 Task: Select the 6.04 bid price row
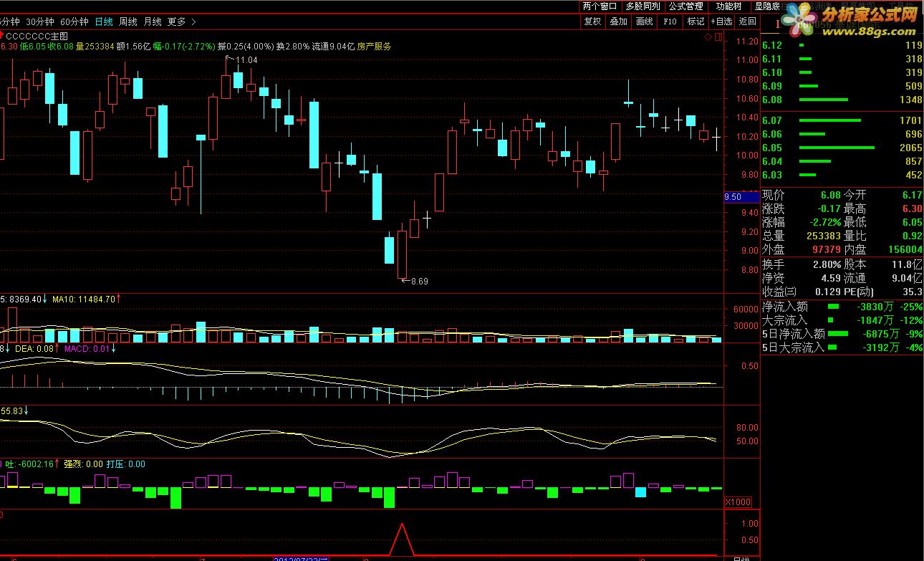pos(842,161)
